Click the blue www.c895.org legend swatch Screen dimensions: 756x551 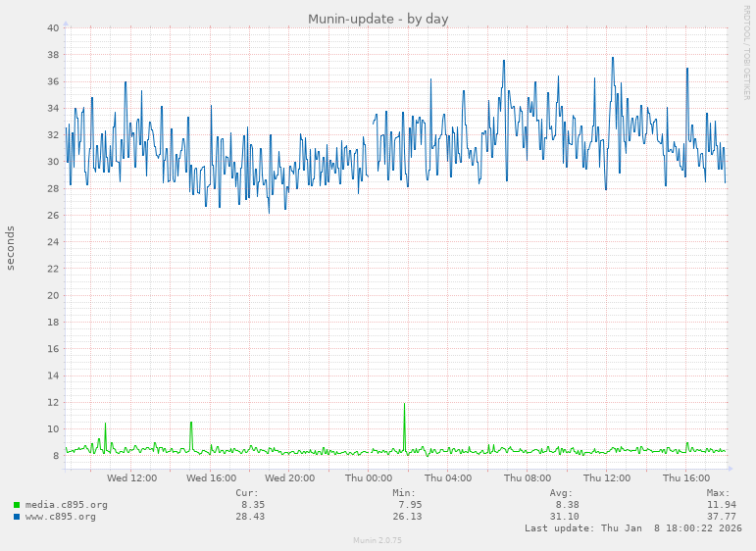tap(17, 517)
